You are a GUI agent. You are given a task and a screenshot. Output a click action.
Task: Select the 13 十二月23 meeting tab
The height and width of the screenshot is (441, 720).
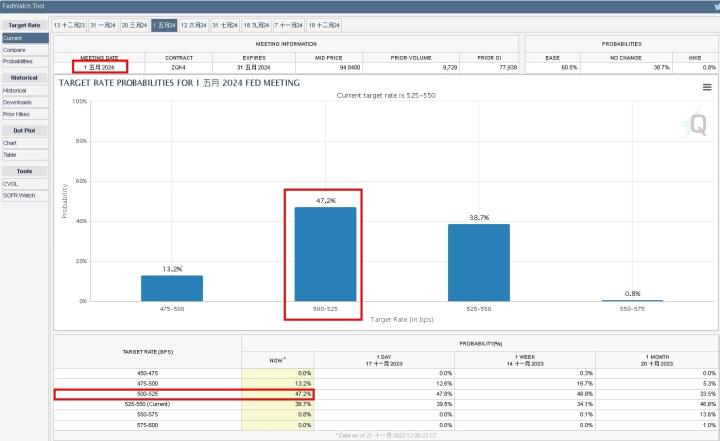click(69, 25)
